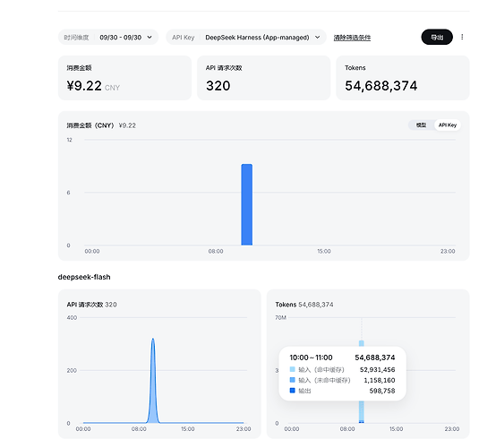Open the three-dot more options menu

(462, 37)
